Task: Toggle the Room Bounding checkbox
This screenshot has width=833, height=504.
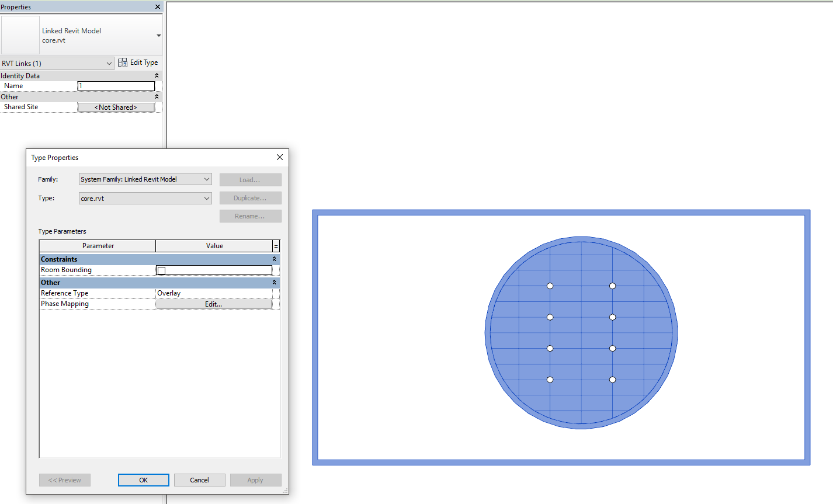Action: click(x=161, y=269)
